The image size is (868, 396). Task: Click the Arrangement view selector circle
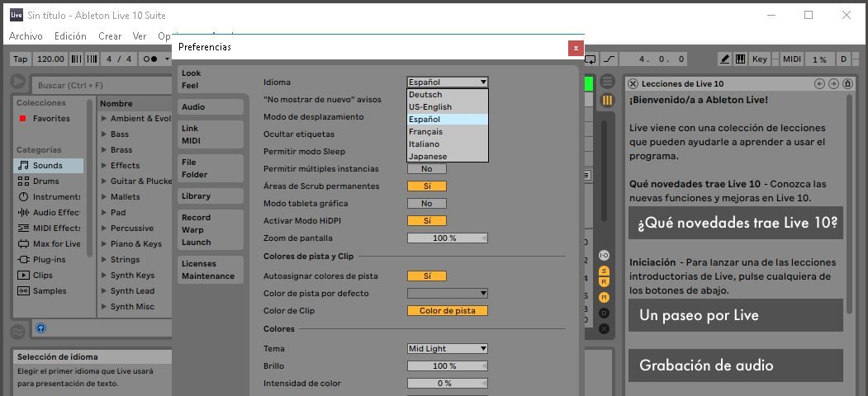(x=607, y=82)
